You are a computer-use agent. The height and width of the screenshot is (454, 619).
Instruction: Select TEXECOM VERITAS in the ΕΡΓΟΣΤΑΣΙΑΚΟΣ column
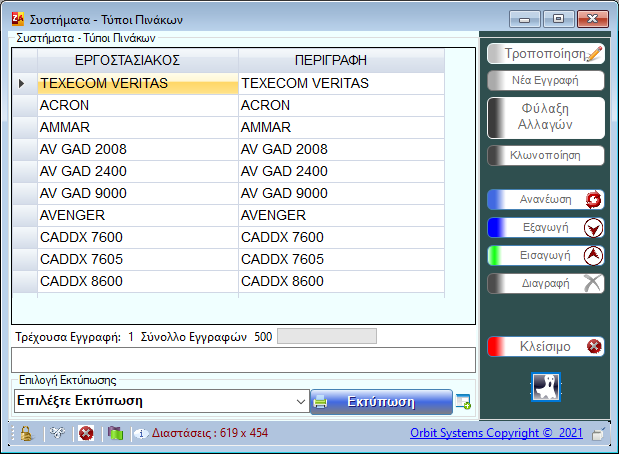(x=138, y=83)
